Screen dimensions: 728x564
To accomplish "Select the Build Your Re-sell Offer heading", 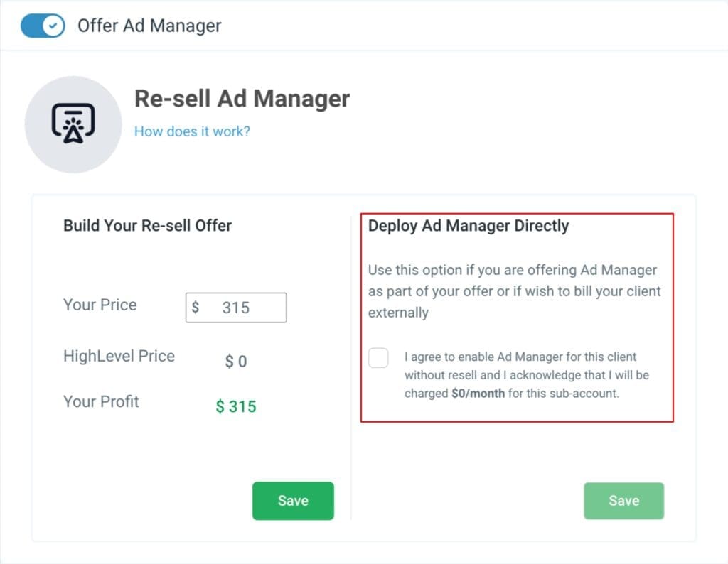I will (147, 226).
